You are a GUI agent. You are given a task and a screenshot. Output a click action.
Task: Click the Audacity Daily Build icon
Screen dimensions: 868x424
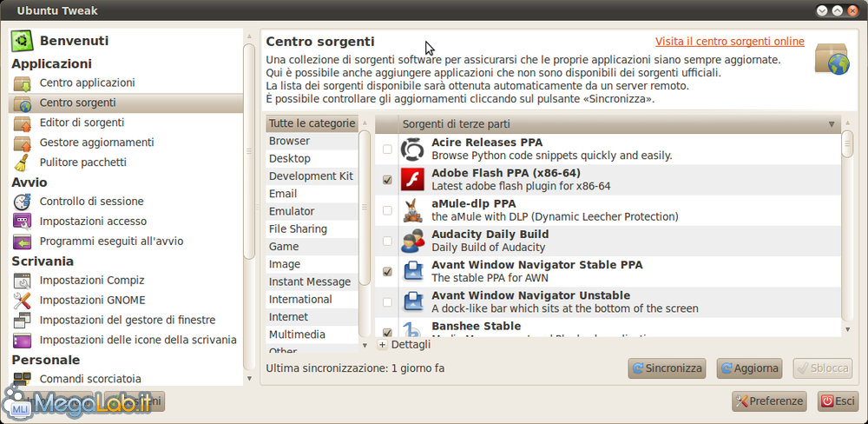pyautogui.click(x=412, y=241)
